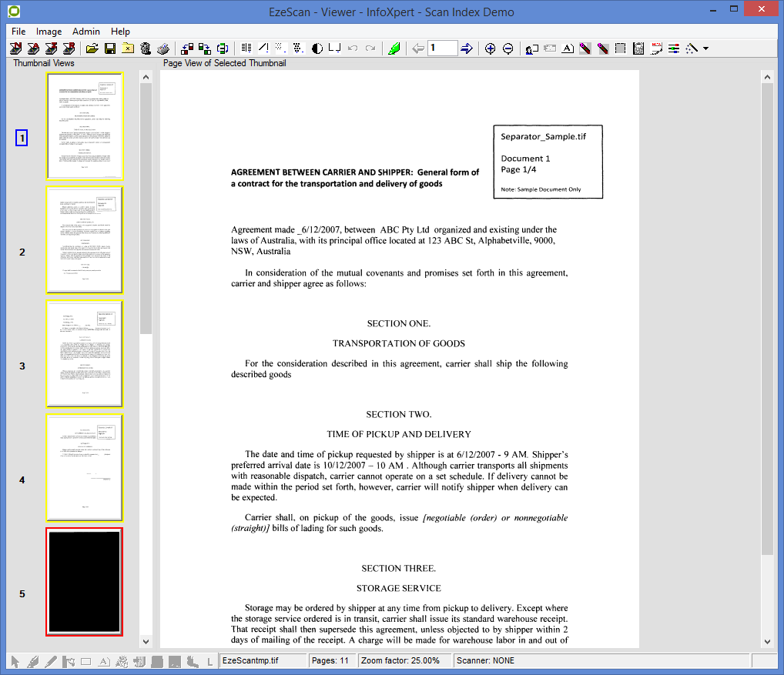
Task: Click the Save floppy disk icon
Action: tap(110, 48)
